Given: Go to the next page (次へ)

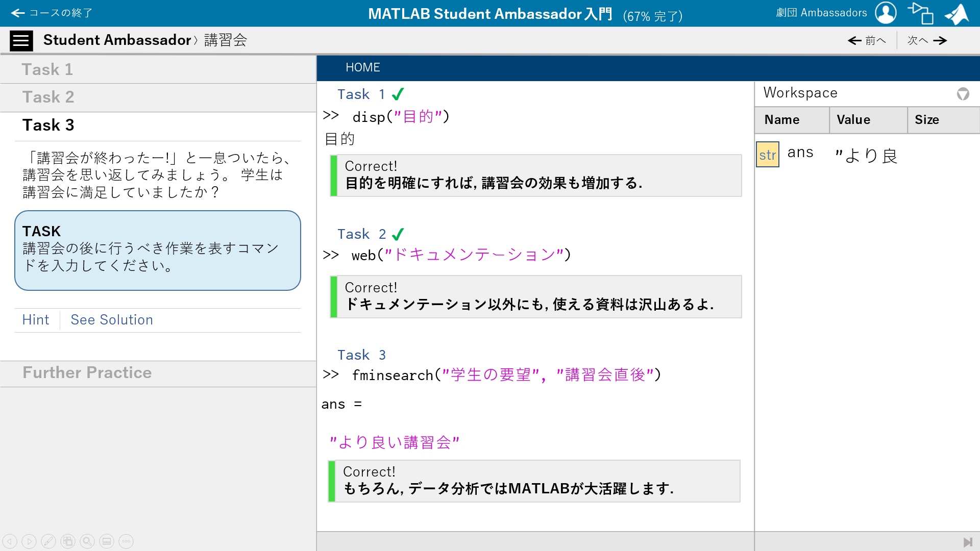Looking at the screenshot, I should click(x=927, y=40).
